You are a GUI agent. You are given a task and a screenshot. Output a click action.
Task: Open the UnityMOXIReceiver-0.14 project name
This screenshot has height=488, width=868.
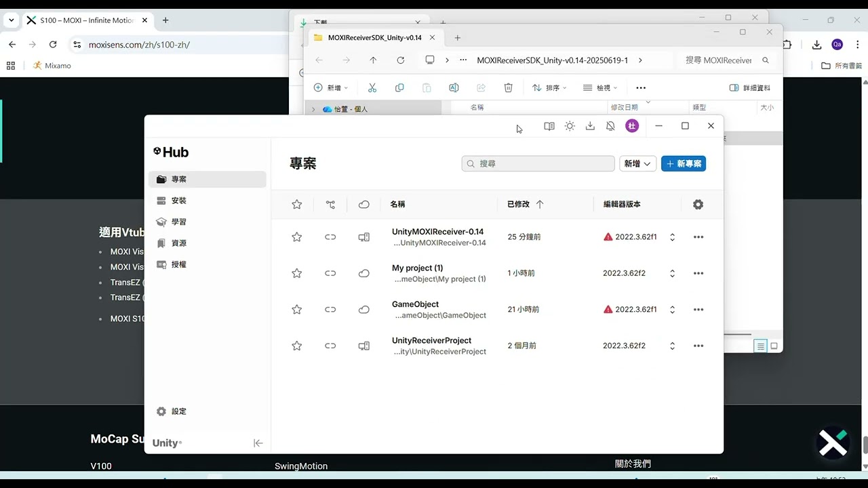click(437, 232)
